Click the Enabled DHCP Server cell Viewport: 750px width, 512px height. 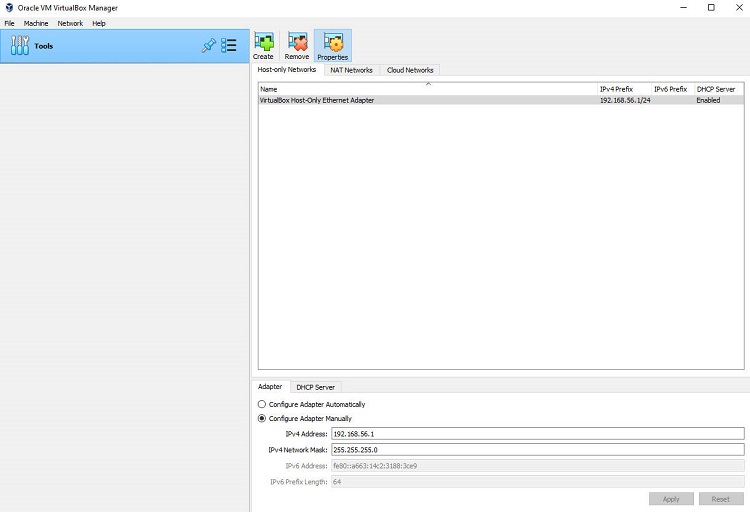click(x=719, y=100)
